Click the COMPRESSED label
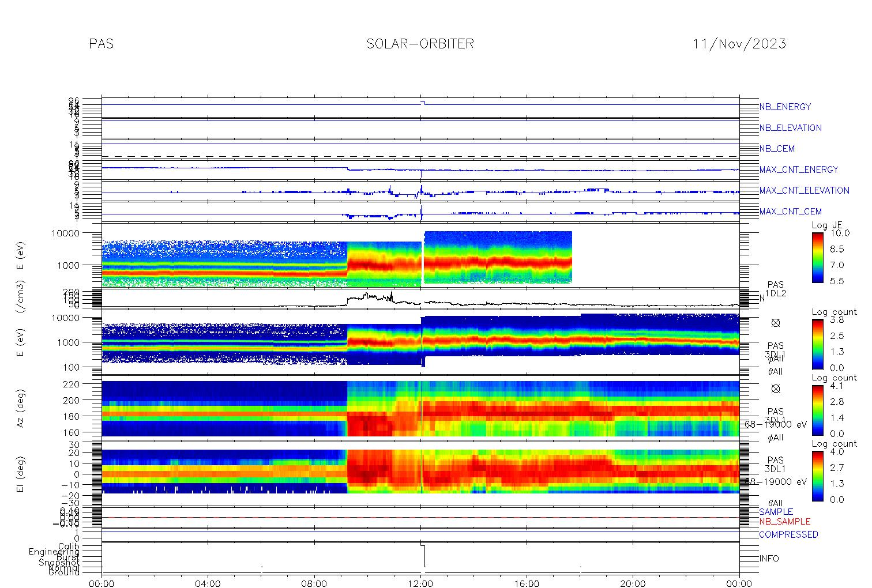The width and height of the screenshot is (872, 588). click(788, 534)
